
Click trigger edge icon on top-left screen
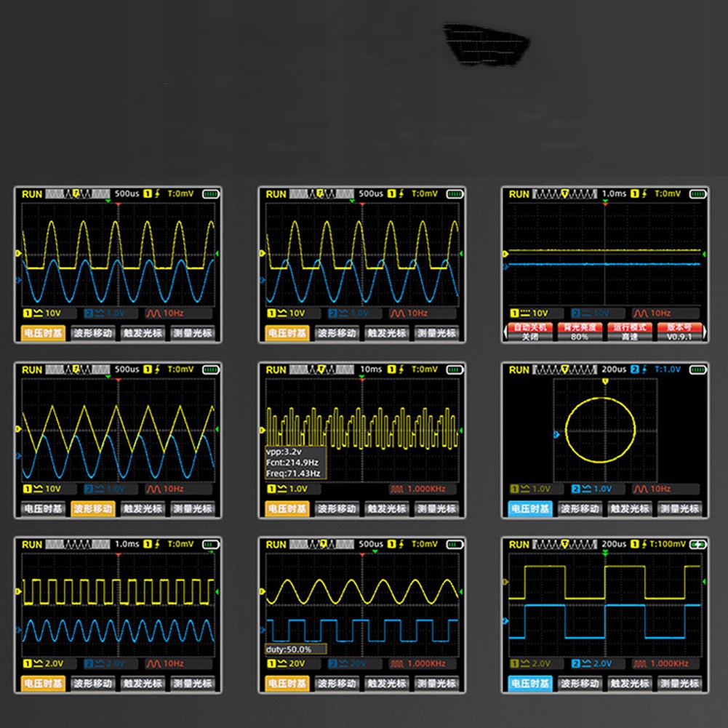click(157, 193)
